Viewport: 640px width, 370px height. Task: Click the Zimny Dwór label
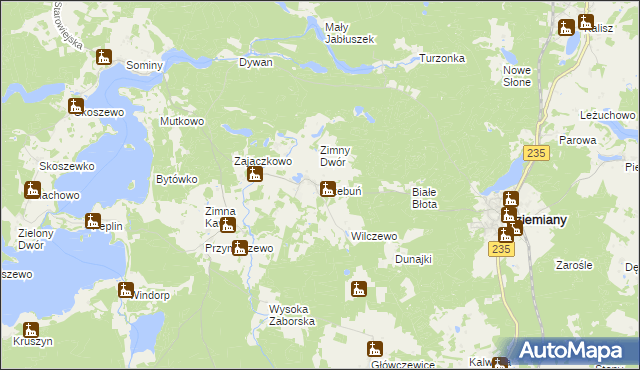click(335, 156)
